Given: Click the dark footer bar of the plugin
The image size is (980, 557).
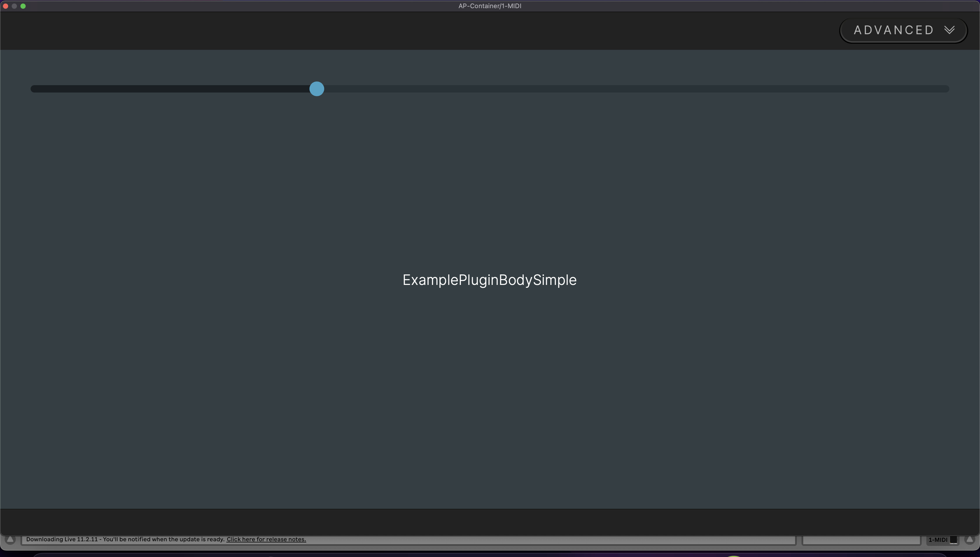Looking at the screenshot, I should pyautogui.click(x=490, y=522).
